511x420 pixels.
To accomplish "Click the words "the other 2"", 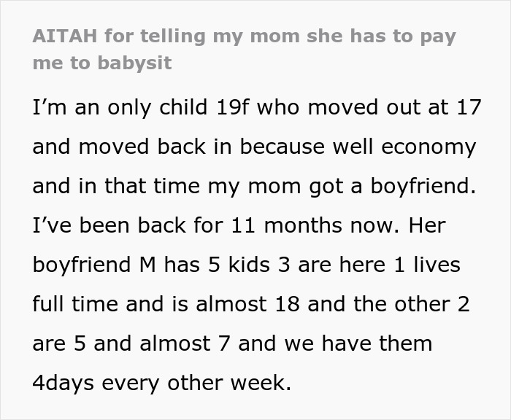I will 412,304.
